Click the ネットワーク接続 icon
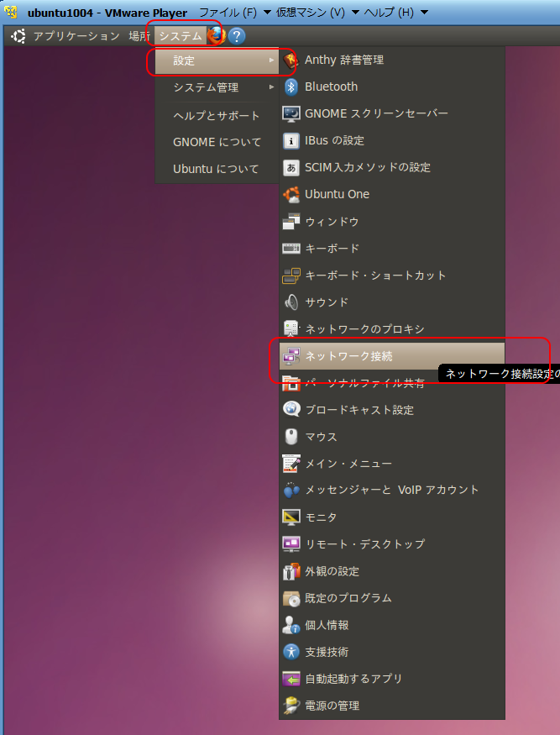 click(x=291, y=356)
